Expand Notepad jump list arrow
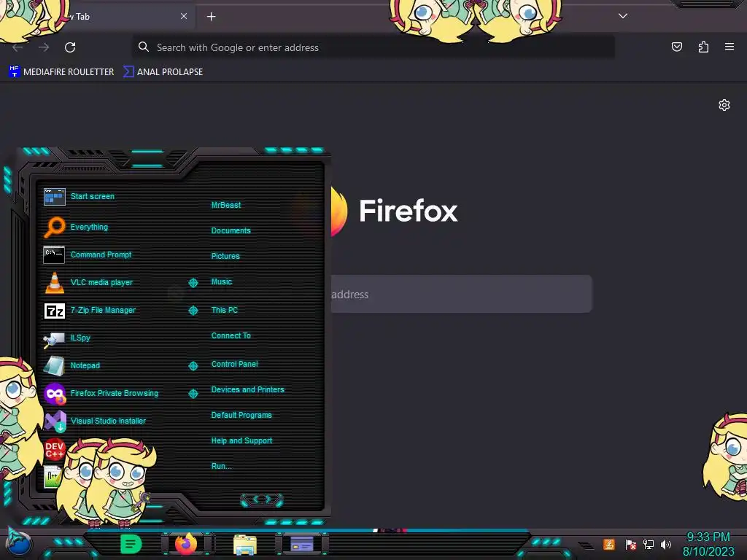 click(193, 366)
